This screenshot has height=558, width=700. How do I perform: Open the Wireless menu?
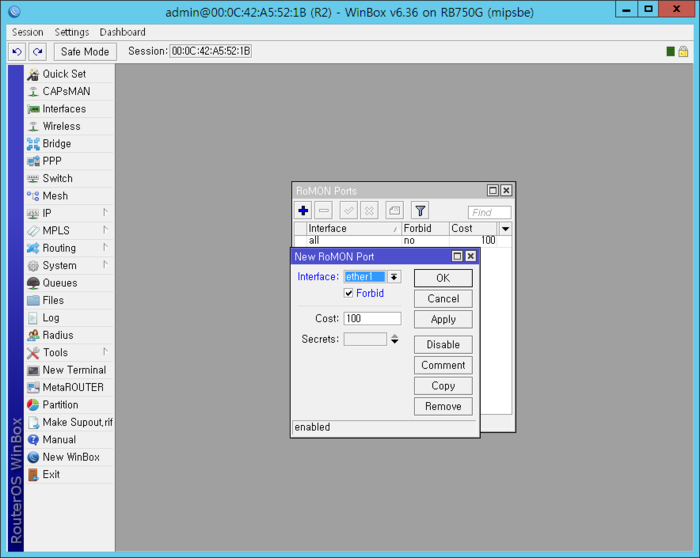click(x=69, y=126)
